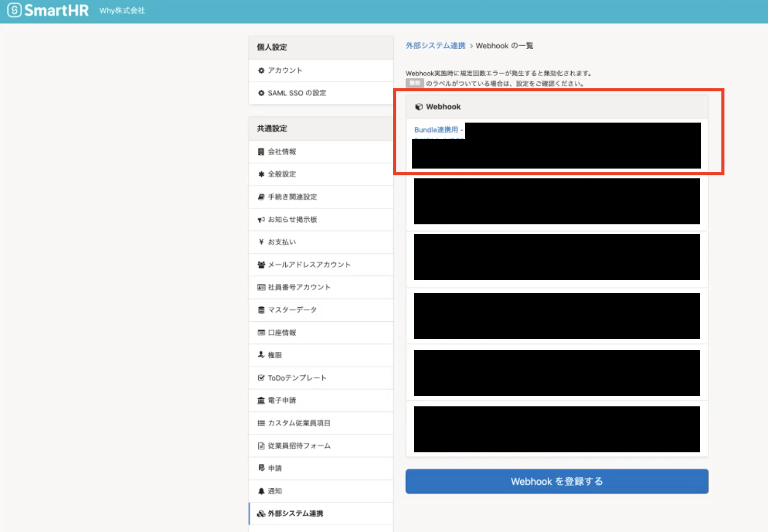Viewport: 768px width, 532px height.
Task: Go to カスタム従業員項目 settings
Action: click(x=321, y=423)
